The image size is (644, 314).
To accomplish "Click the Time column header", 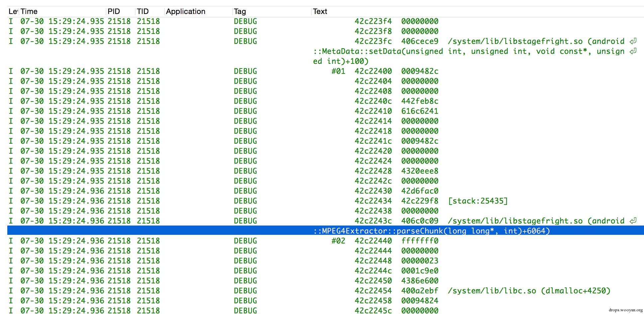I will click(29, 12).
